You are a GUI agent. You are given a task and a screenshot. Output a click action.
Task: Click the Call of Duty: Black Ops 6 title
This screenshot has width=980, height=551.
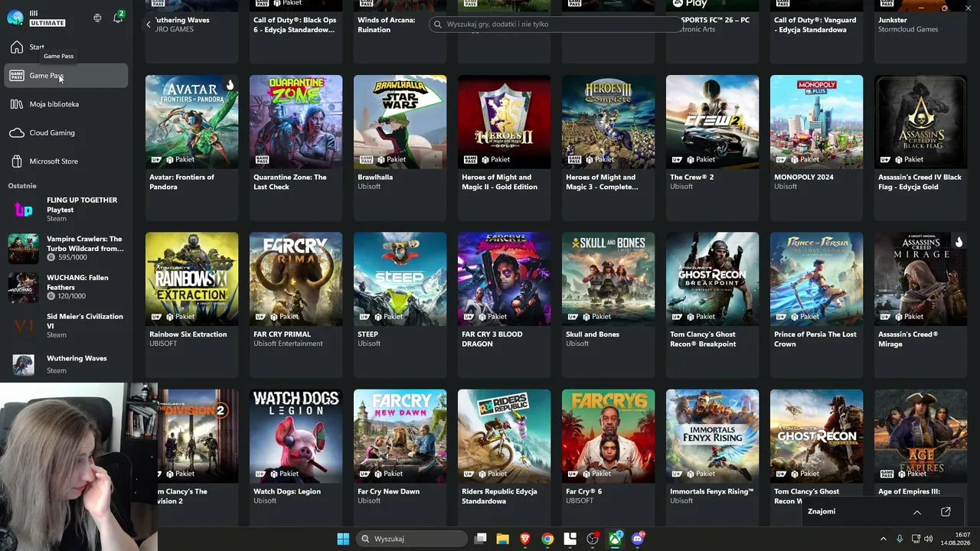pyautogui.click(x=295, y=25)
